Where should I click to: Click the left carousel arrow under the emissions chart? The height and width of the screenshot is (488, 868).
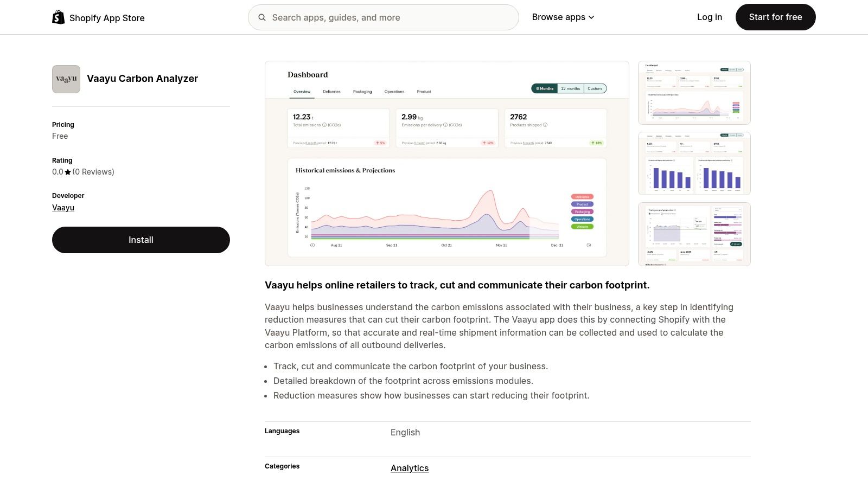coord(312,245)
